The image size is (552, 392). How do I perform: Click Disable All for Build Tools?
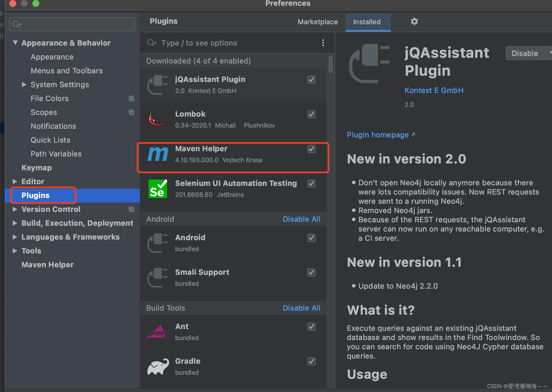301,308
